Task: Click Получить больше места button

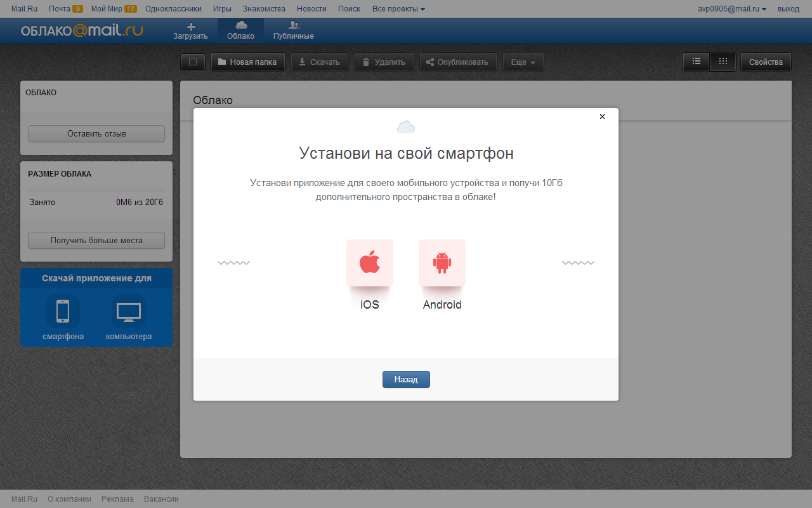Action: click(96, 241)
